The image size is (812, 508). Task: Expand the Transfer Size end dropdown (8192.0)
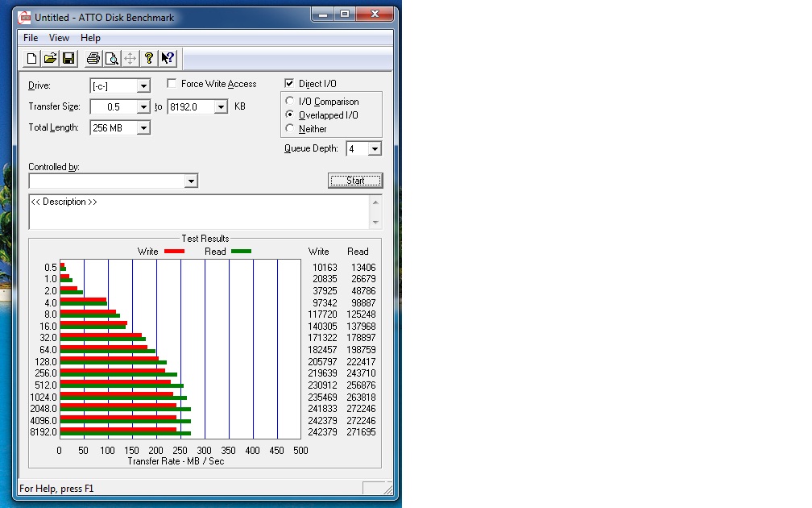pos(221,106)
